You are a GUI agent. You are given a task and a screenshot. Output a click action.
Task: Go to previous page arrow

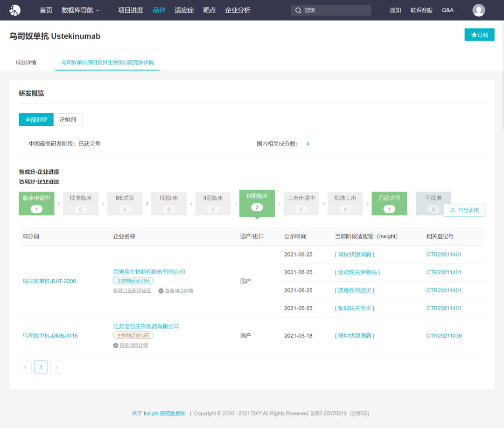tap(25, 367)
